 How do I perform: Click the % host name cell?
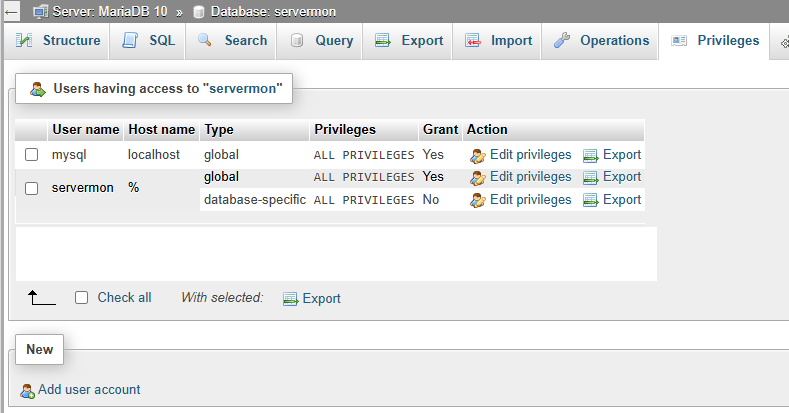click(133, 188)
